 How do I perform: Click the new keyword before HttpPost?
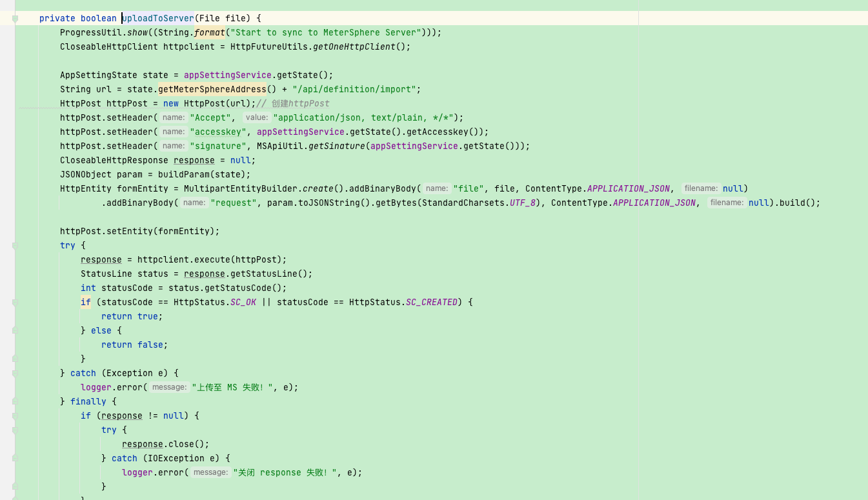[171, 103]
